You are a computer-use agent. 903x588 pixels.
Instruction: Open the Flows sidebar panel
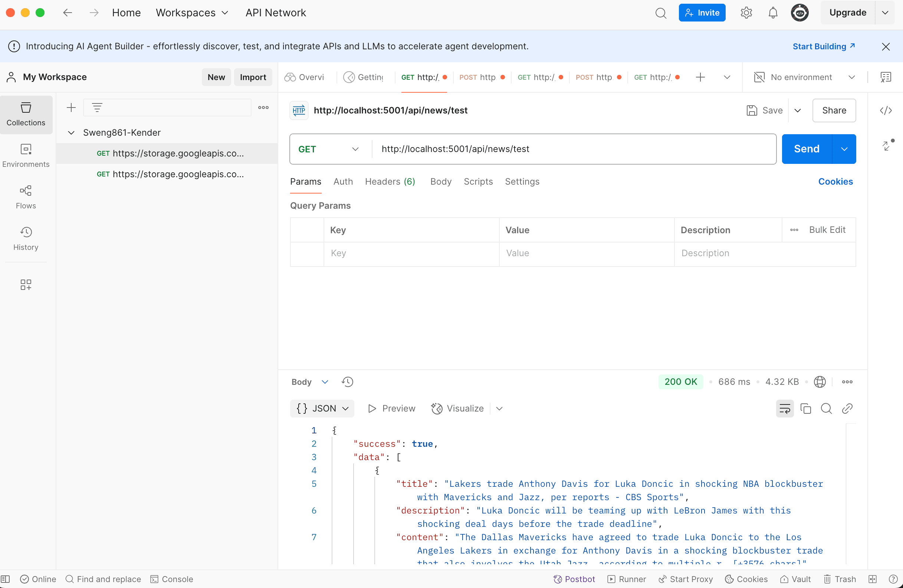(26, 197)
